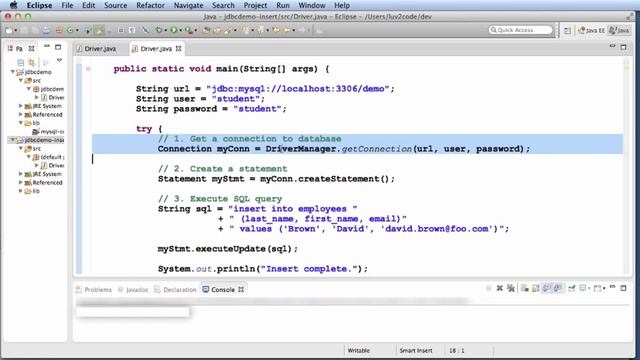Open the New Console View dropdown arrow

[x=604, y=288]
